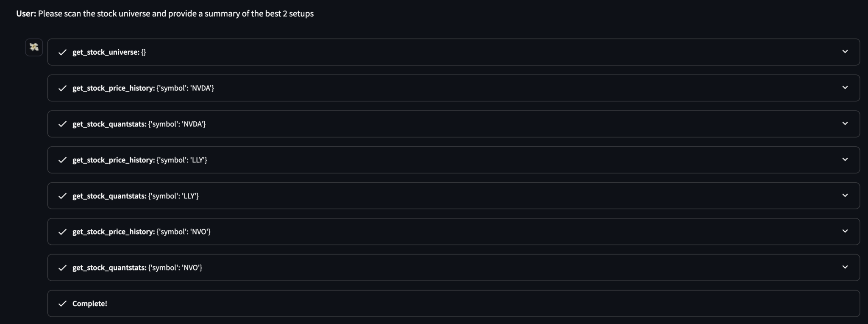Viewport: 868px width, 324px height.
Task: Click checkmark beside NVO price history
Action: click(x=62, y=232)
